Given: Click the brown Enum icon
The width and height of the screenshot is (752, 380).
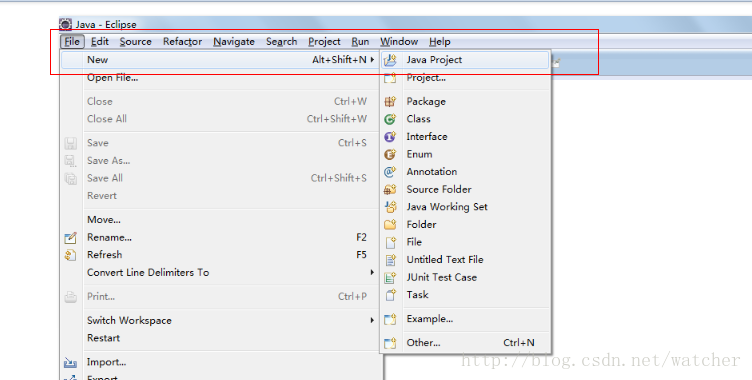Looking at the screenshot, I should coord(390,154).
